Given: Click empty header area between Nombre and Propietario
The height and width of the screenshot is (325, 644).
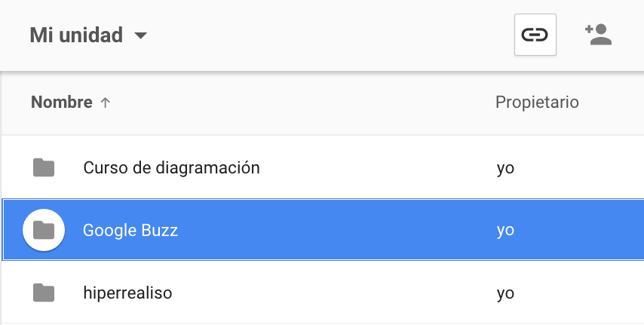Looking at the screenshot, I should pos(302,103).
